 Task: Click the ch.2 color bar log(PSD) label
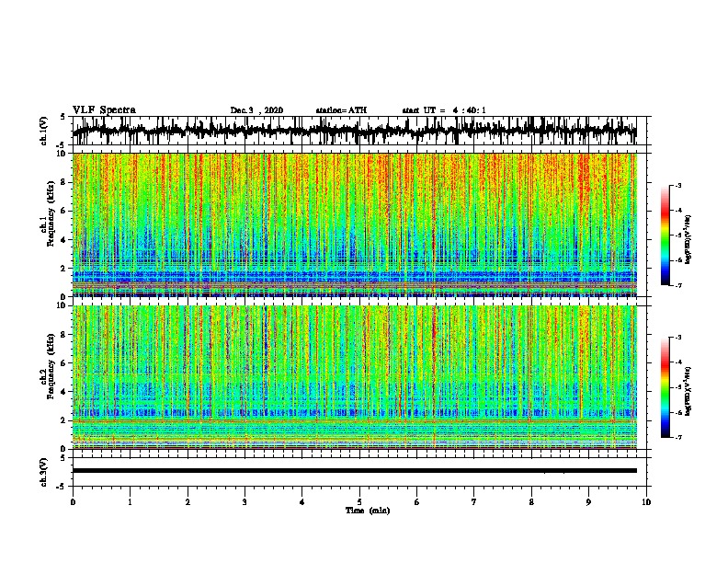pos(688,391)
